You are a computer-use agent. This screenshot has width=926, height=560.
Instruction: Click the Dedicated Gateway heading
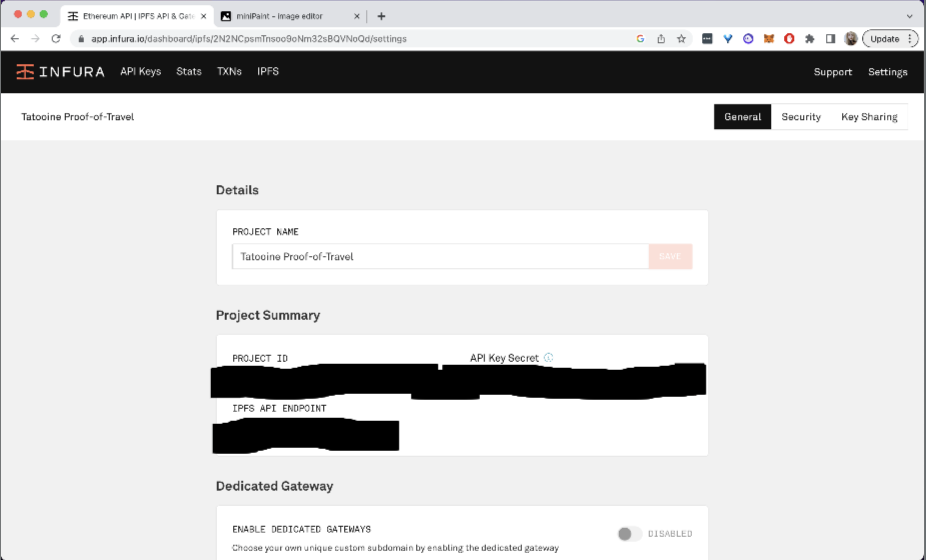coord(275,486)
